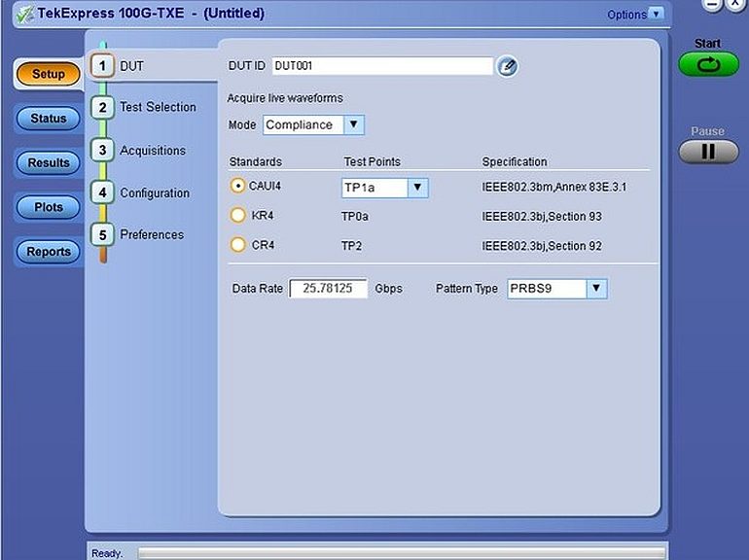Click the step 3 number icon

point(102,150)
